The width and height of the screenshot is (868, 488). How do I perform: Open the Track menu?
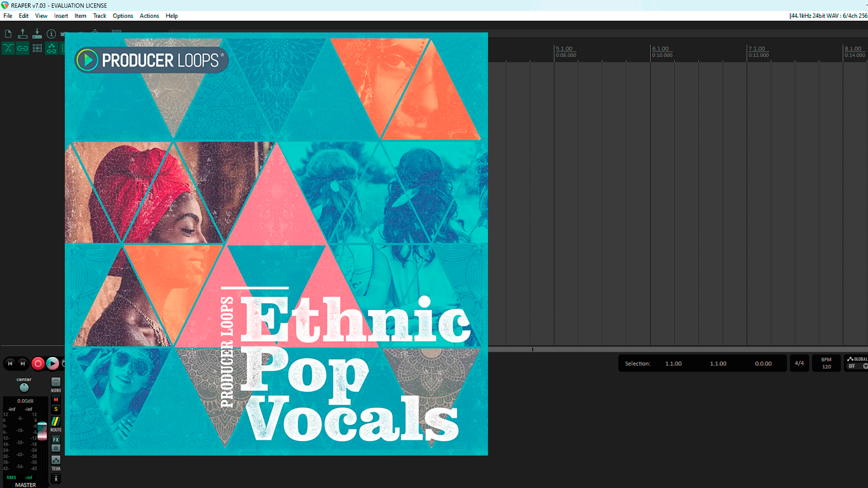100,16
